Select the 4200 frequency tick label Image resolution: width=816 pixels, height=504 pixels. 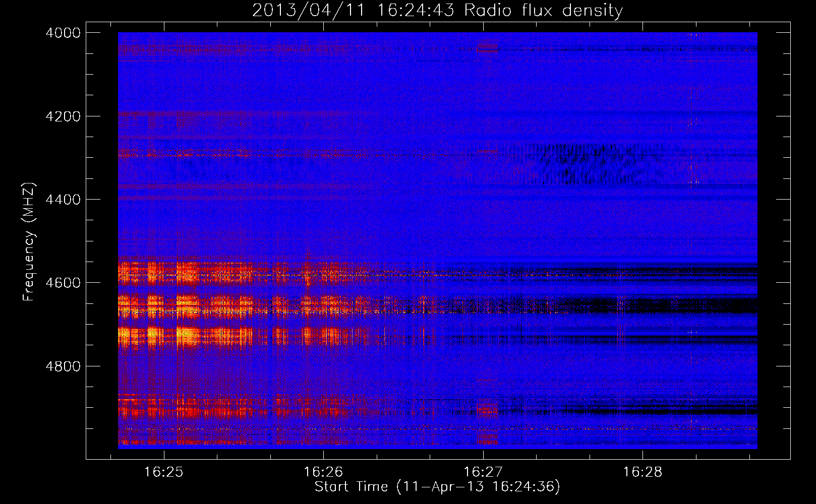click(x=63, y=116)
